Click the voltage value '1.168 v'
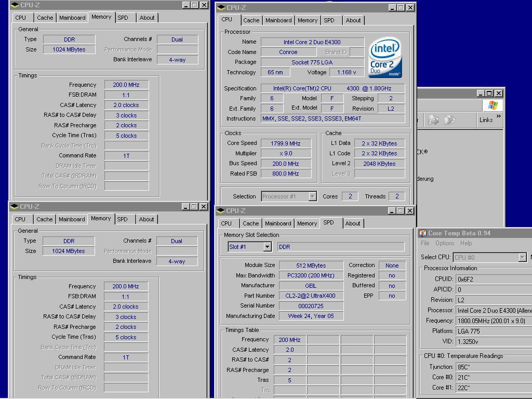The width and height of the screenshot is (532, 399). [x=347, y=72]
